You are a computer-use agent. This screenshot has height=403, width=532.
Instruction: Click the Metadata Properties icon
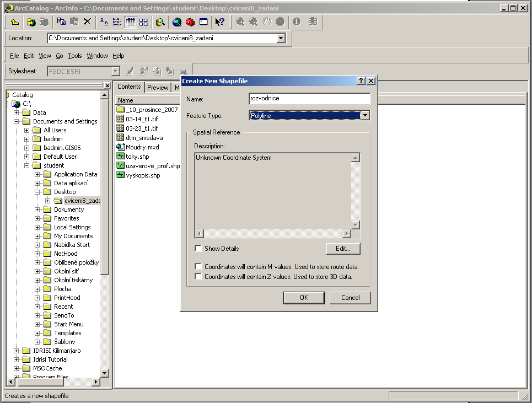click(143, 71)
